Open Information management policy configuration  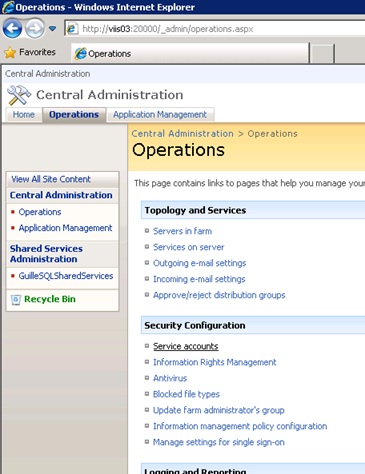240,426
